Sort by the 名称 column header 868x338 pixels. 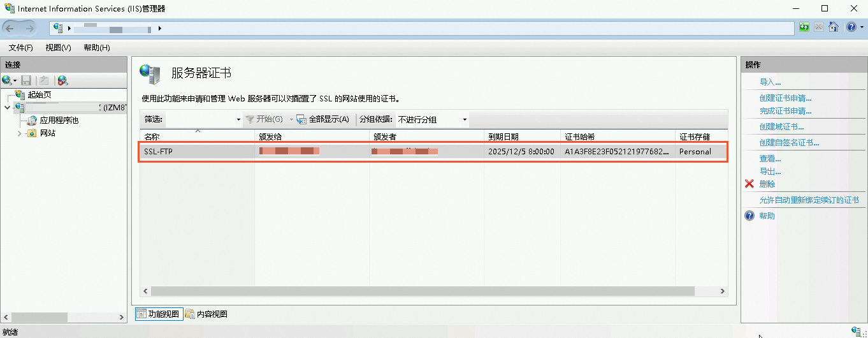click(197, 136)
